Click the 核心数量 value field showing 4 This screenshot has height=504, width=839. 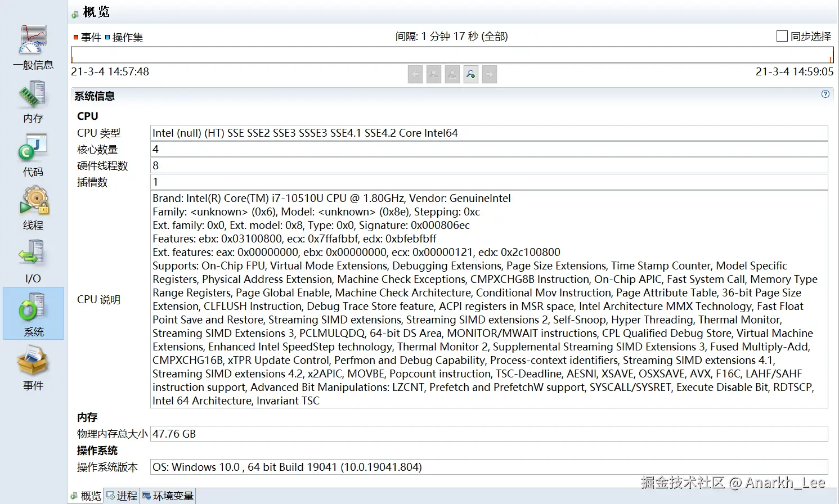pos(489,149)
